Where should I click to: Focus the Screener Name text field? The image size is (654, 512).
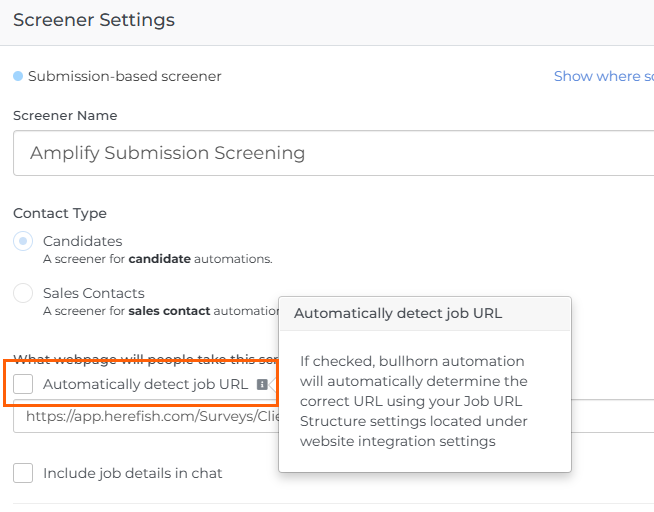pyautogui.click(x=330, y=153)
